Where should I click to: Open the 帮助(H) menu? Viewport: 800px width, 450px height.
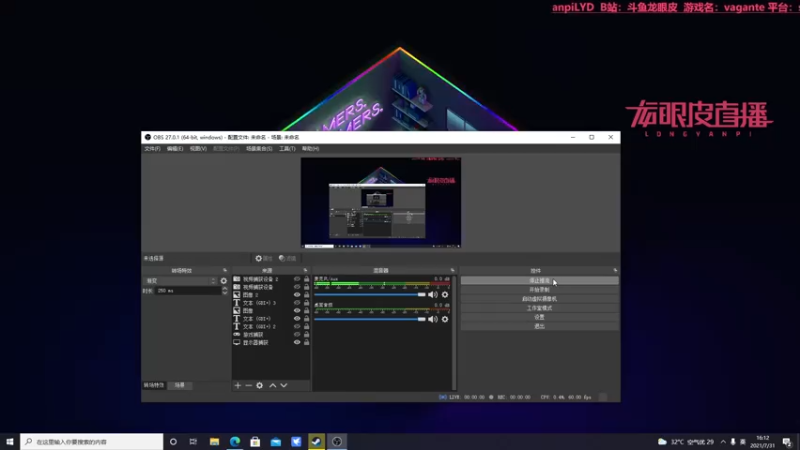point(310,148)
